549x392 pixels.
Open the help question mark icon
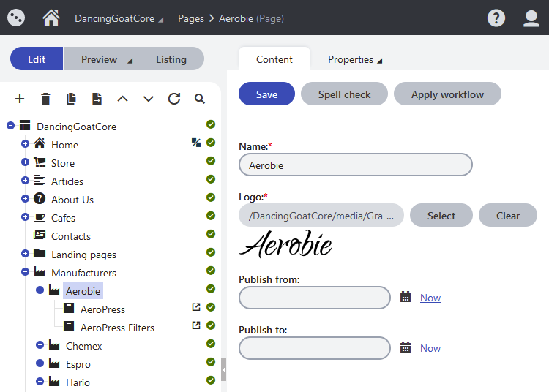pyautogui.click(x=496, y=18)
